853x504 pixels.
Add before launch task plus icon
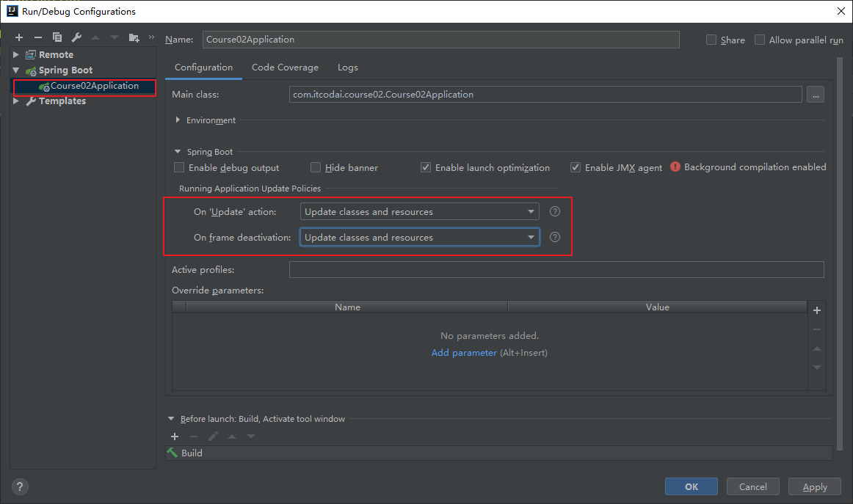click(175, 437)
